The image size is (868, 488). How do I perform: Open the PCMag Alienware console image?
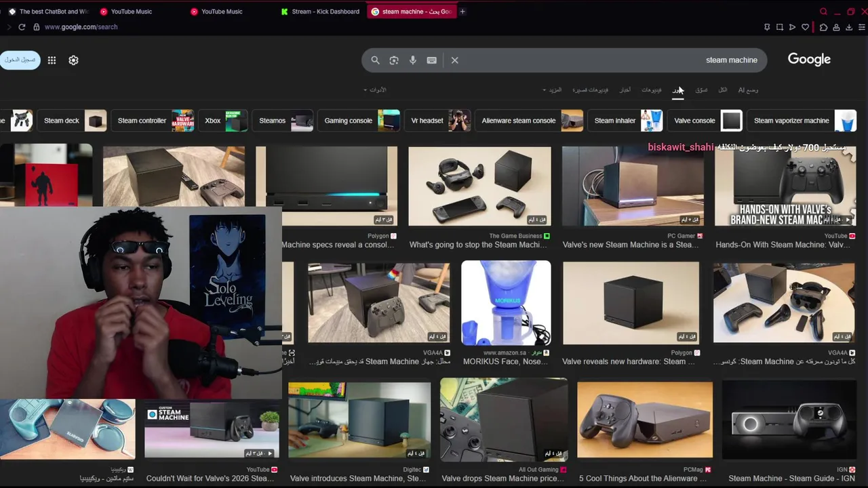coord(645,420)
